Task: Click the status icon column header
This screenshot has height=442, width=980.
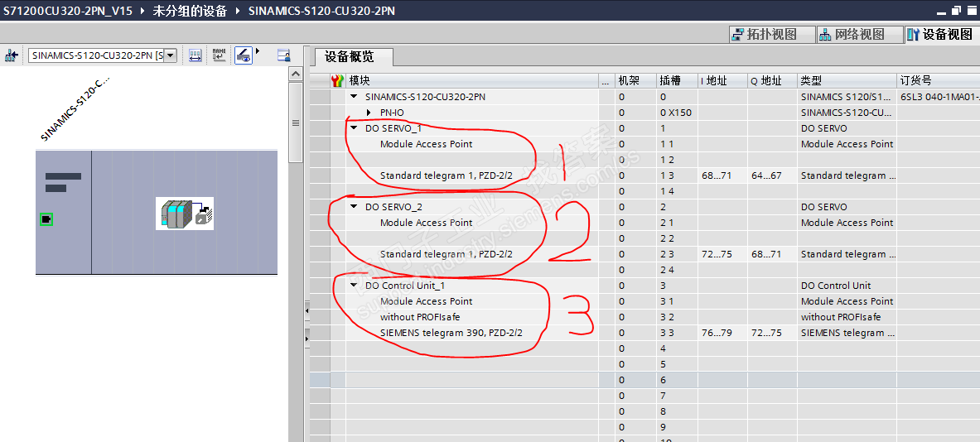Action: pyautogui.click(x=337, y=80)
